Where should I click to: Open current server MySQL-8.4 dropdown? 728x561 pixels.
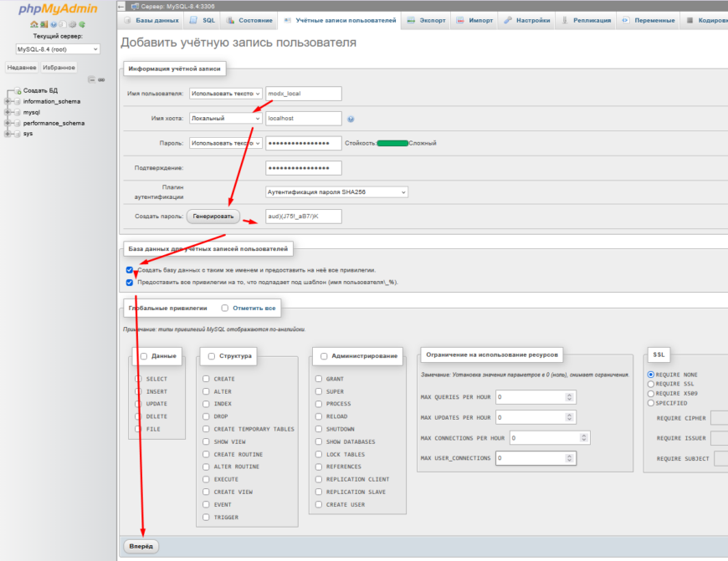(58, 49)
